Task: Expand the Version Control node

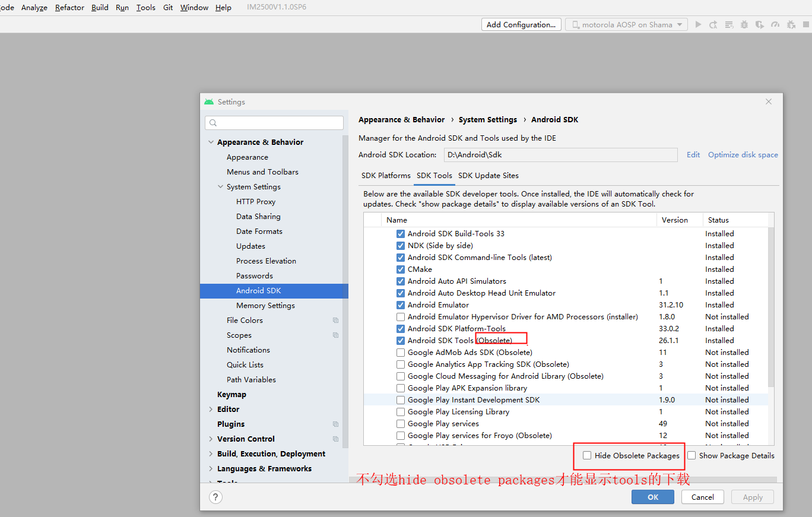Action: pyautogui.click(x=211, y=439)
